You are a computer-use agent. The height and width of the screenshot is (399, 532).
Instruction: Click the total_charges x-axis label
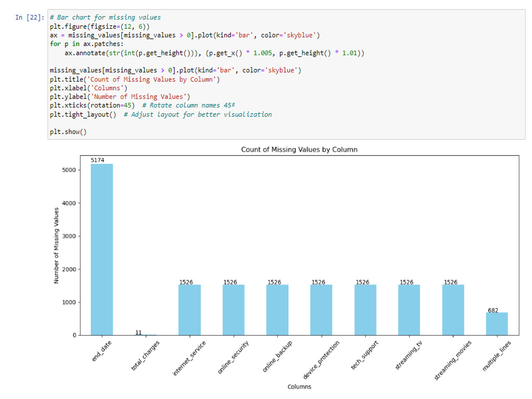[x=145, y=355]
